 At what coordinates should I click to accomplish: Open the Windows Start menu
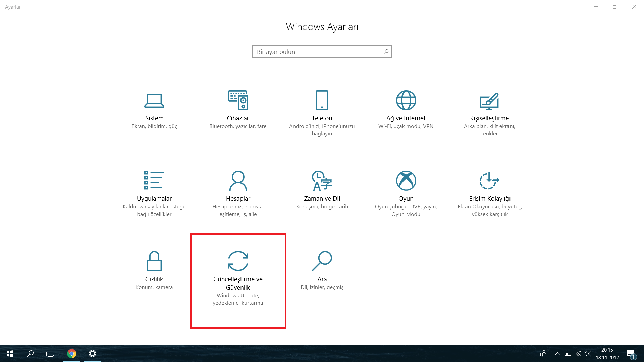pos(10,354)
